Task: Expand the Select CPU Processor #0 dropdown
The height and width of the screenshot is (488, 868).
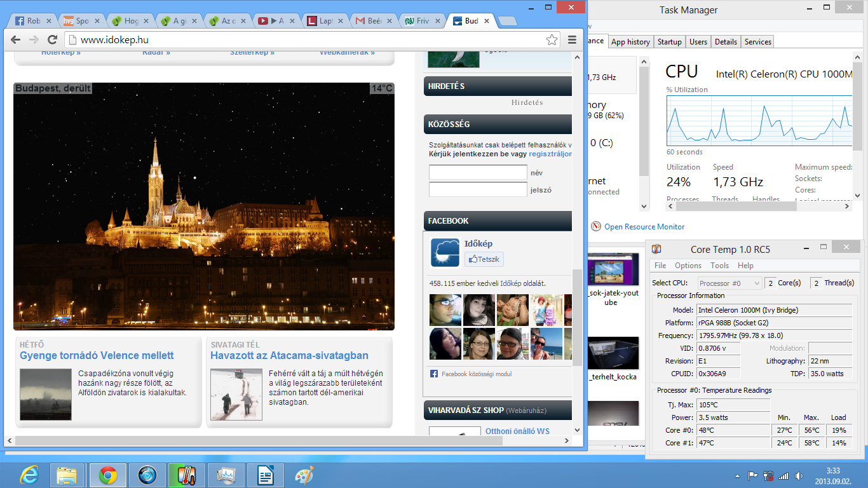Action: [x=729, y=283]
